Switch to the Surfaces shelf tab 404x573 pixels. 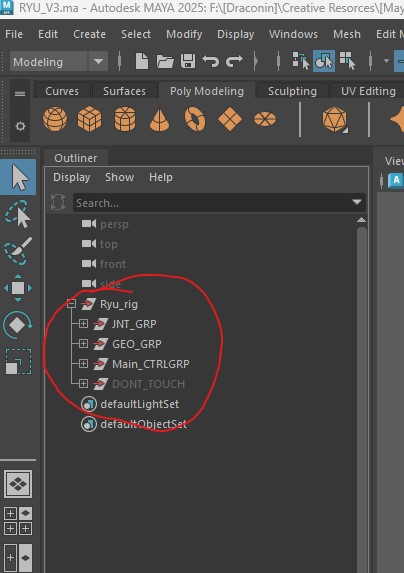tap(124, 91)
